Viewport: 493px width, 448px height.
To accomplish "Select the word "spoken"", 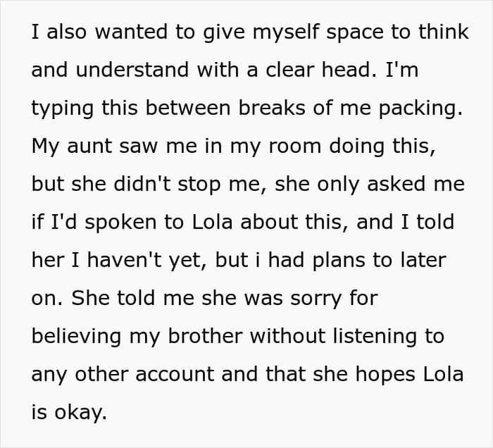I will pos(120,222).
